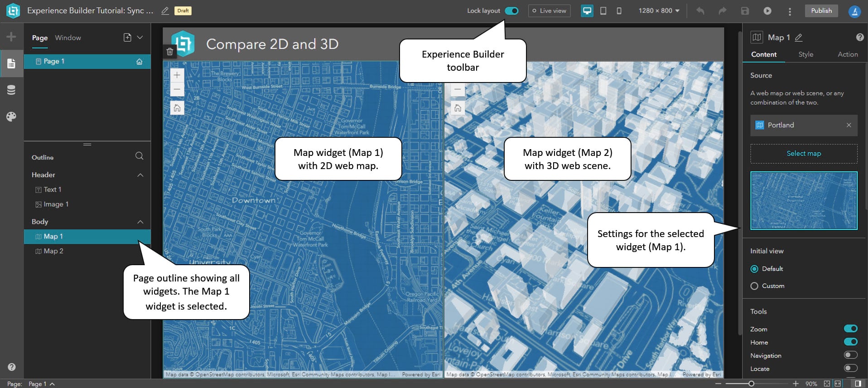868x388 pixels.
Task: Go to home extent on 3D scene
Action: coord(458,108)
